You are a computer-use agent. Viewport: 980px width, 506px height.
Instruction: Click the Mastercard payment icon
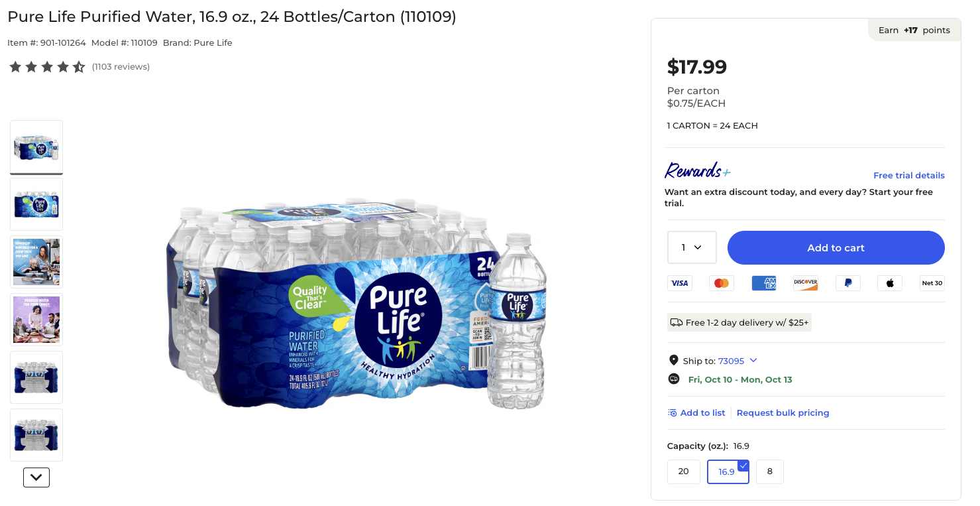(x=722, y=283)
